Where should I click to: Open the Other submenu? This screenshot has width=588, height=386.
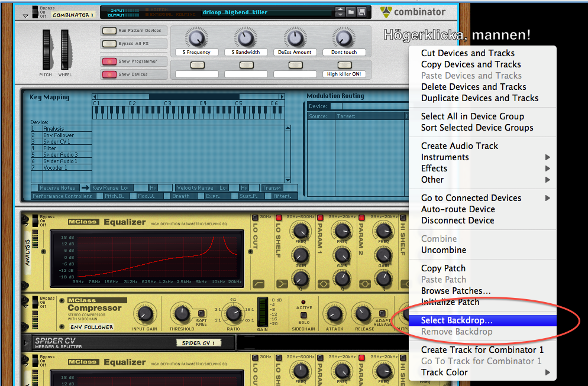[x=483, y=180]
